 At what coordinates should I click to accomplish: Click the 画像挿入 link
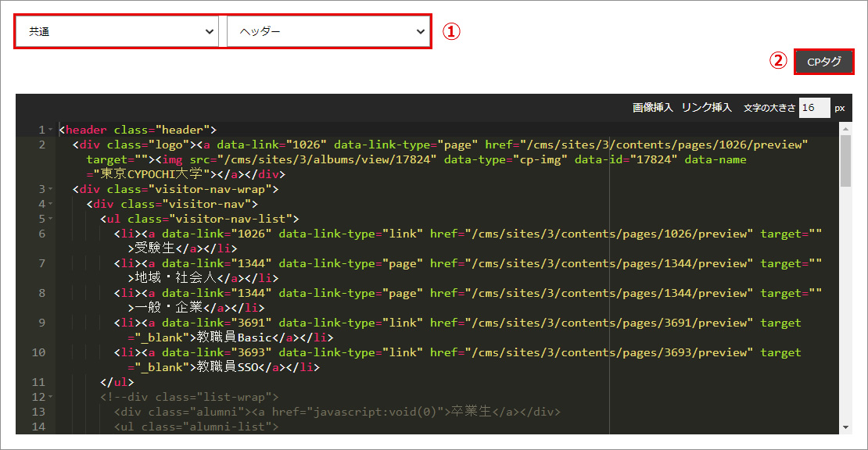click(653, 108)
